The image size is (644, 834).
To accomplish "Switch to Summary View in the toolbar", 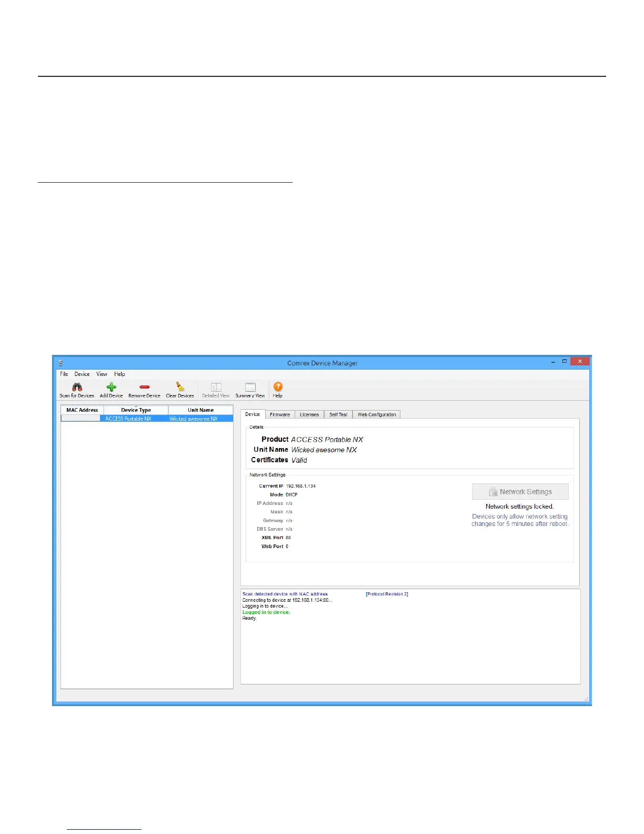I will coord(250,391).
